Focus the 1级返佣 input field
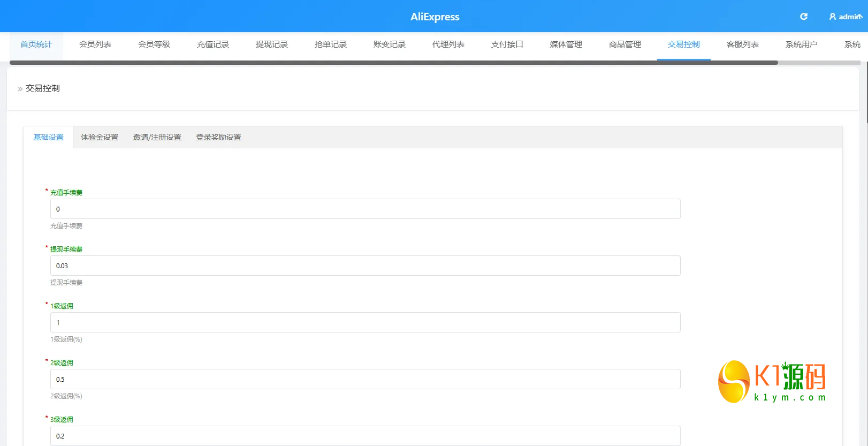 click(366, 322)
